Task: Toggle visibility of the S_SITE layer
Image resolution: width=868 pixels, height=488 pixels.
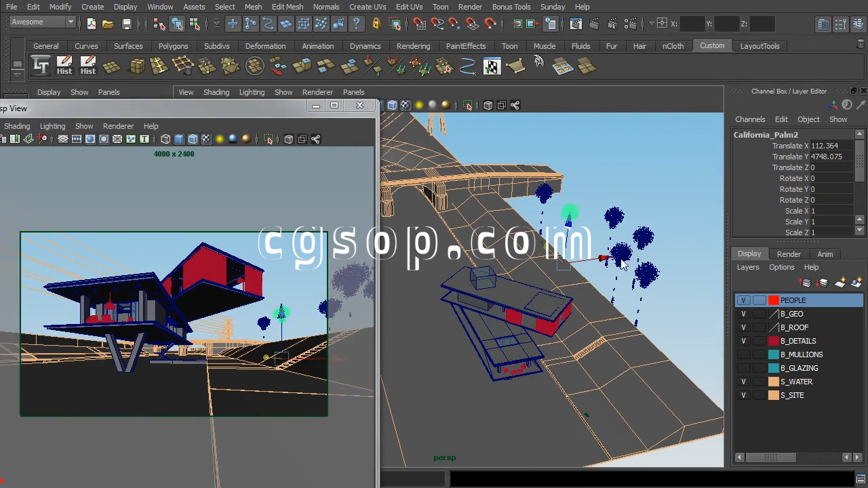Action: (743, 395)
